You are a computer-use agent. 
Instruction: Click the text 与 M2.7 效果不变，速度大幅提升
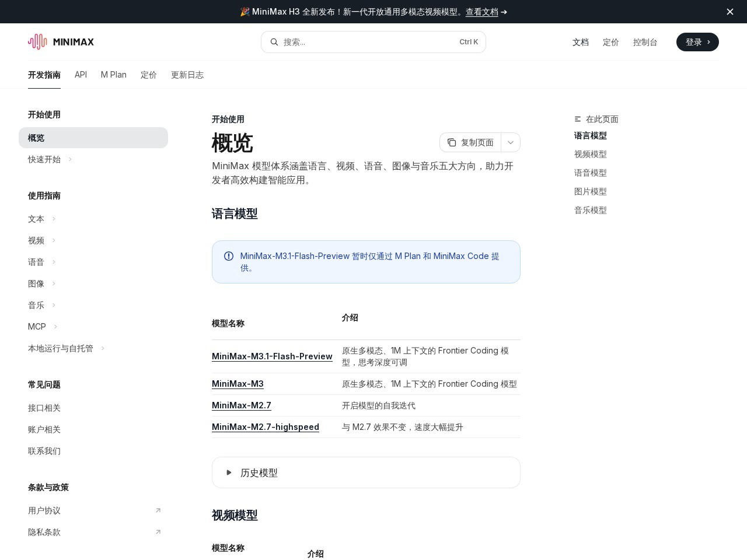403,427
